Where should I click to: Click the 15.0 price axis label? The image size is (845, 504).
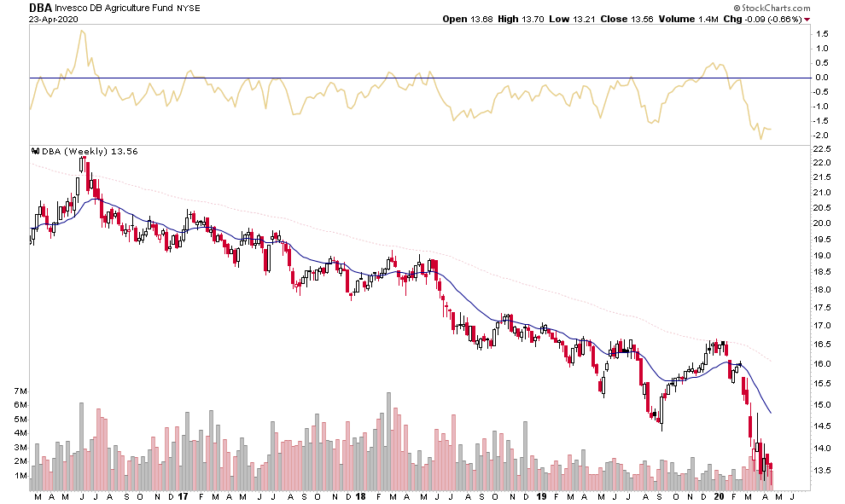coord(822,405)
